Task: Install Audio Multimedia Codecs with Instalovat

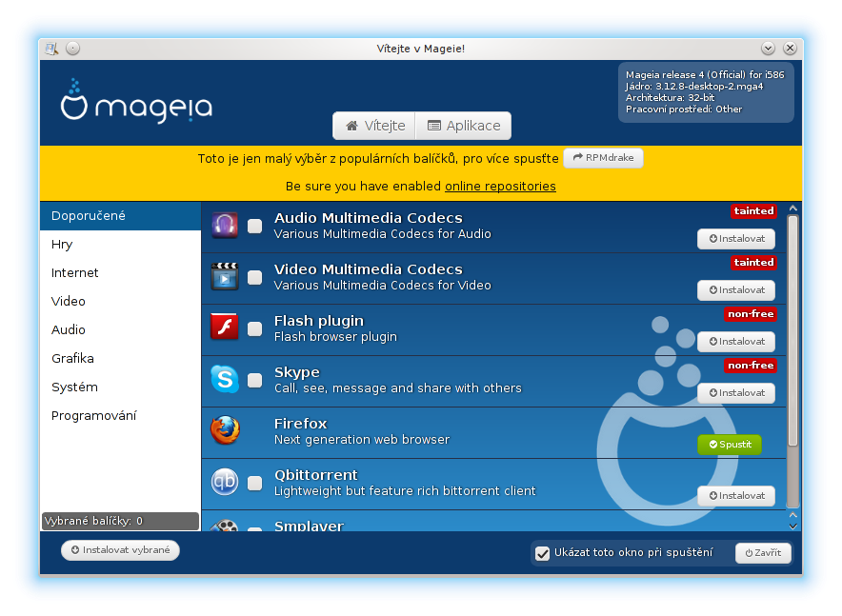Action: click(736, 239)
